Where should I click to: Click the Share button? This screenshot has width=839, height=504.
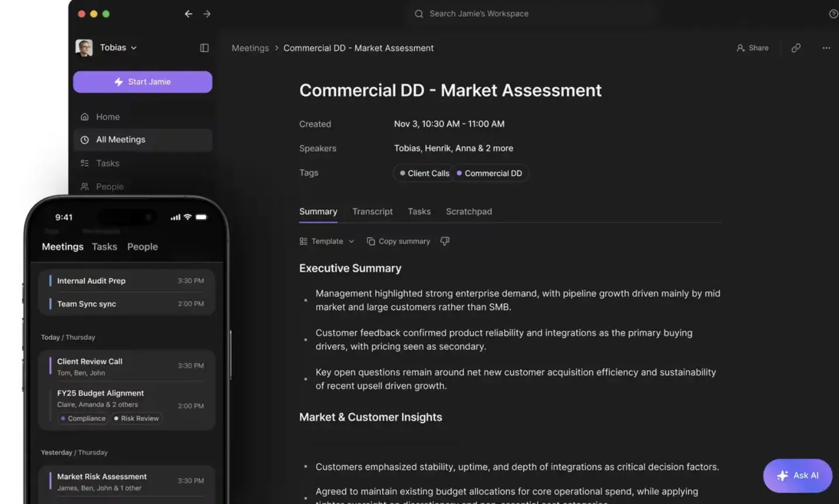click(753, 48)
